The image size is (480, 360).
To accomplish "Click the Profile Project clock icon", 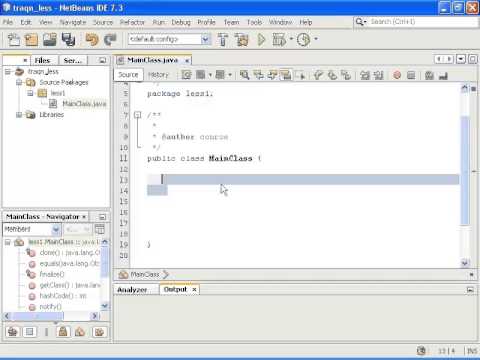I will click(303, 40).
